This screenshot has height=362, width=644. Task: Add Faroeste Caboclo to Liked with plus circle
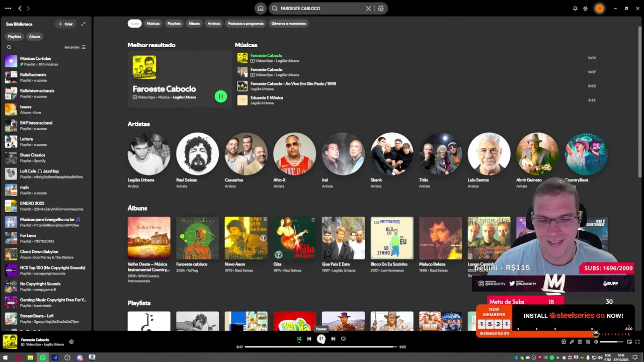click(x=71, y=342)
